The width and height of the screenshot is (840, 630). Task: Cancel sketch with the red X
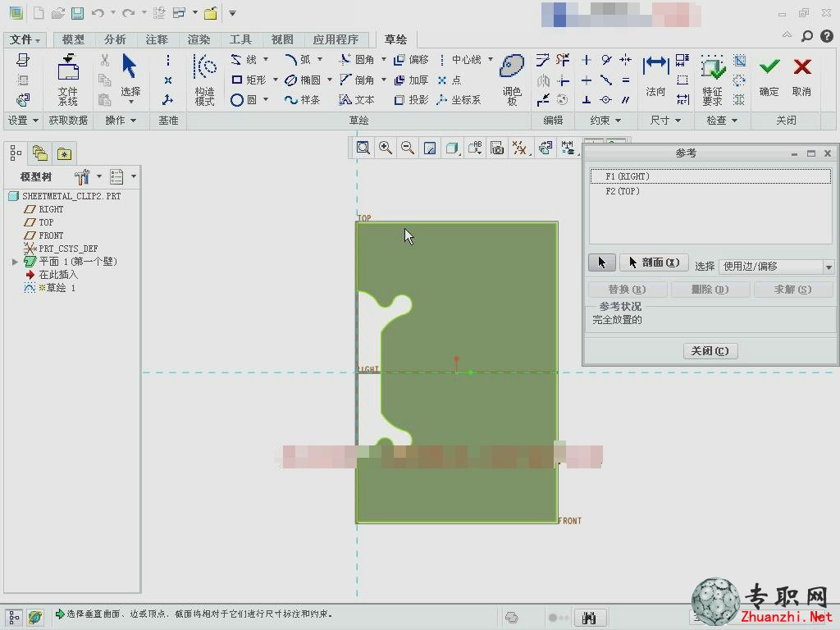802,76
